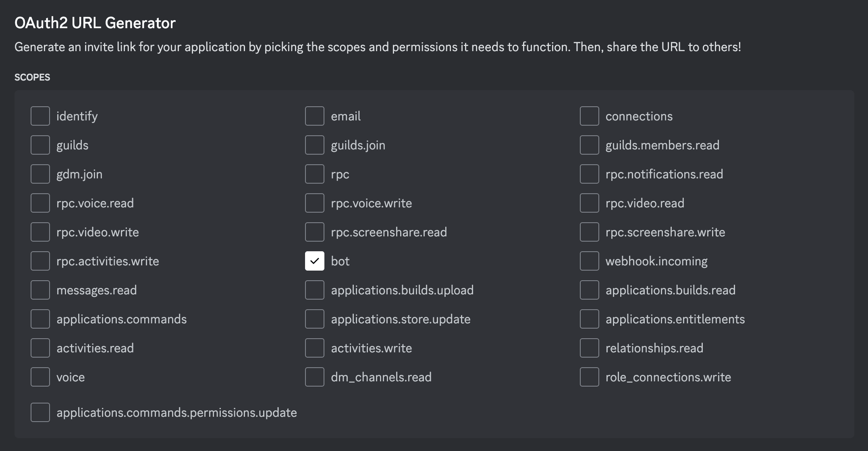868x451 pixels.
Task: Enable the rpc.voice.write scope
Action: (x=314, y=203)
